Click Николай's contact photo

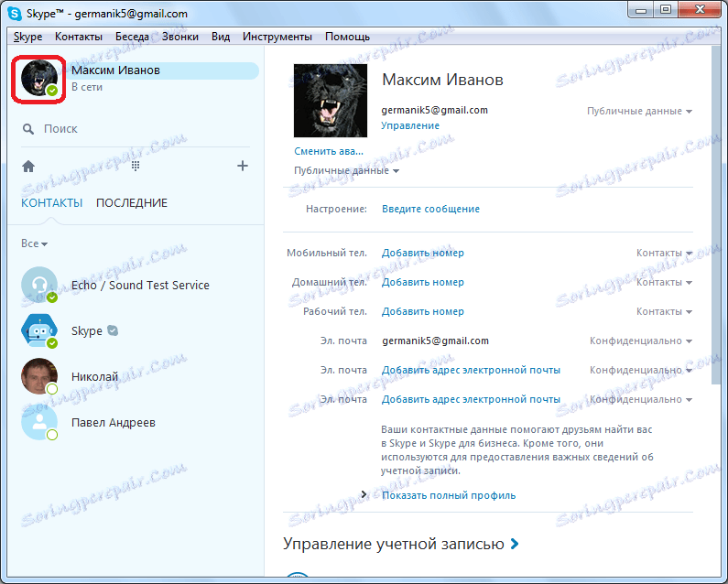click(39, 376)
